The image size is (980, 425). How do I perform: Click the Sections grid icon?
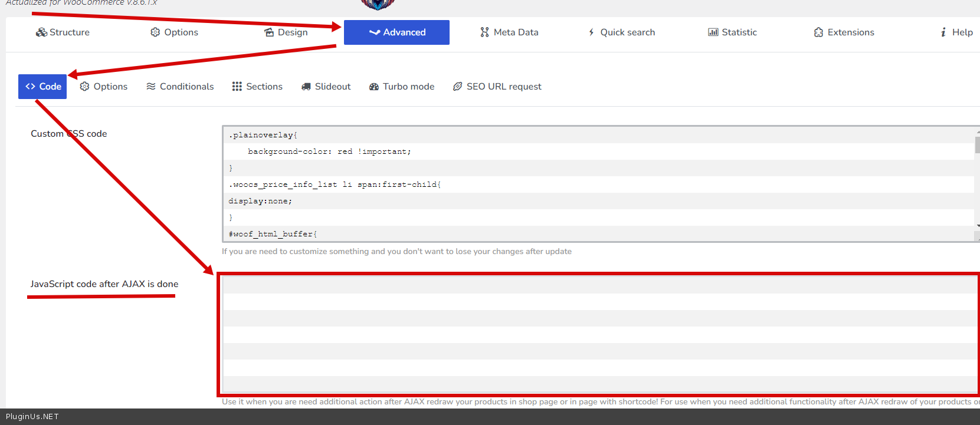tap(237, 87)
